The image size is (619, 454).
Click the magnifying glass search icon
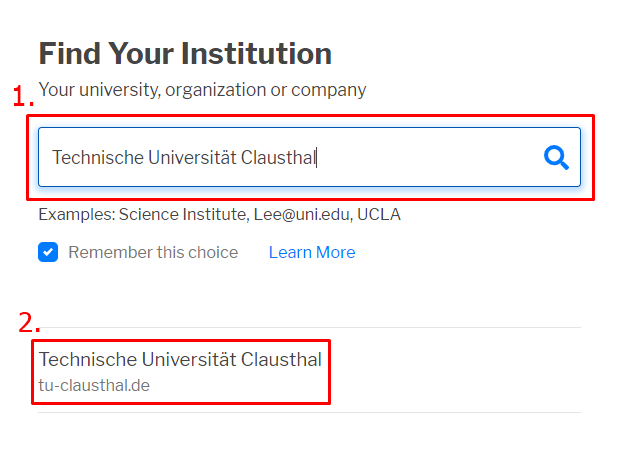tap(556, 157)
